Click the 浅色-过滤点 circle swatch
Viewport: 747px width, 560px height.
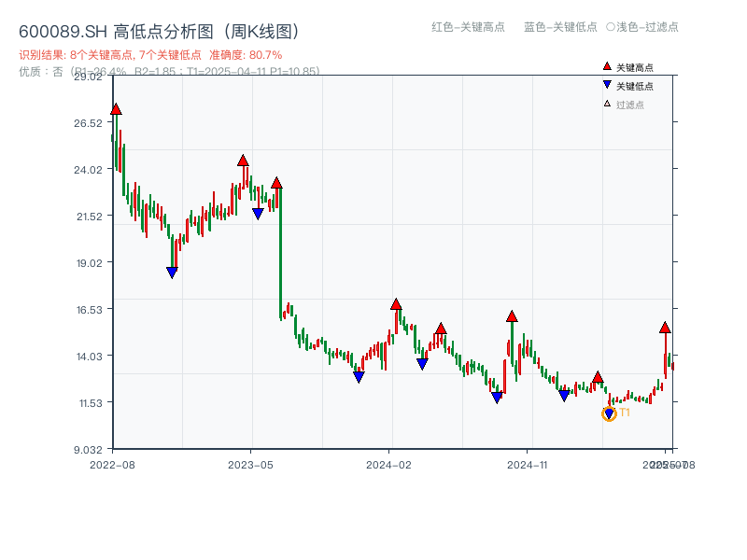pyautogui.click(x=611, y=28)
